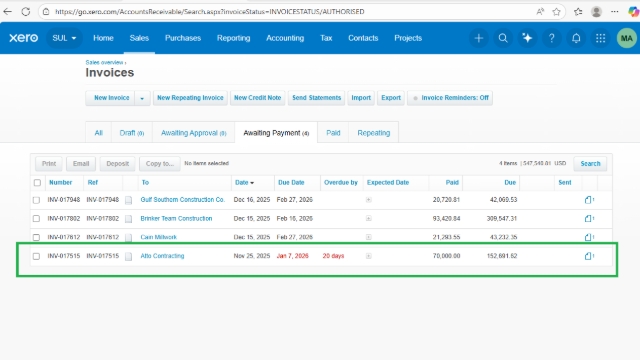The image size is (640, 360).
Task: Select the INV-017802 row checkbox
Action: coord(36,219)
